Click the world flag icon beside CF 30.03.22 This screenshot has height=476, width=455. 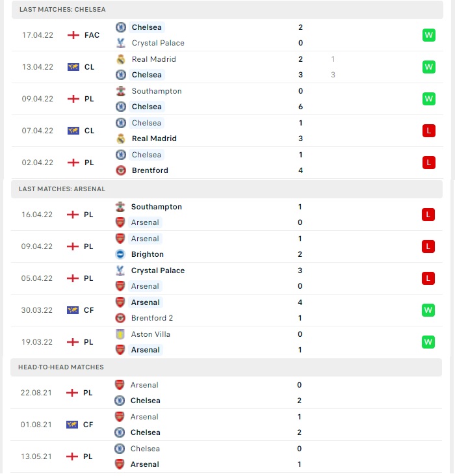click(x=73, y=310)
